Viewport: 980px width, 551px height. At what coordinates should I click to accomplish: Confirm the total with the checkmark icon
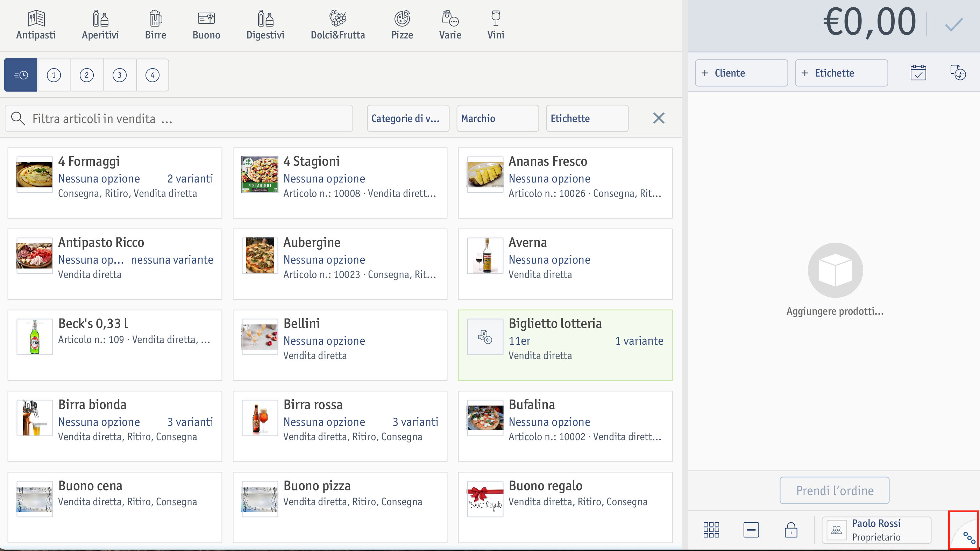(954, 24)
